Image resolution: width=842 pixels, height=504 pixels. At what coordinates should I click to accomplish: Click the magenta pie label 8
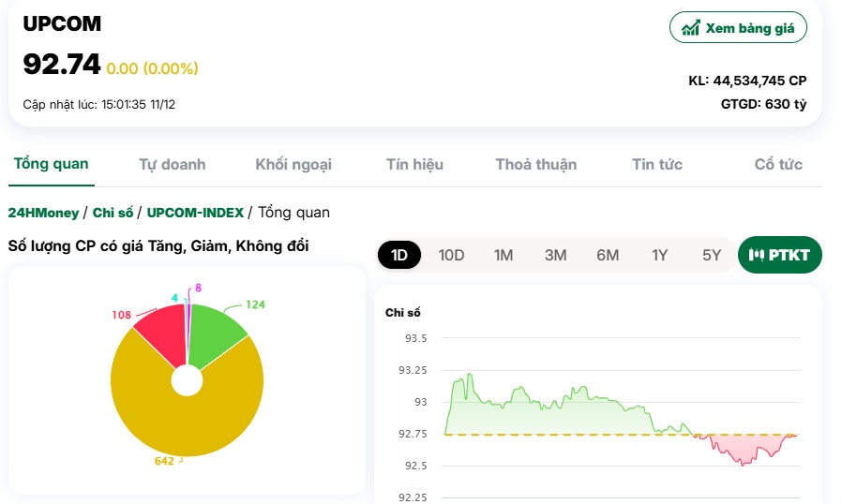tap(198, 289)
